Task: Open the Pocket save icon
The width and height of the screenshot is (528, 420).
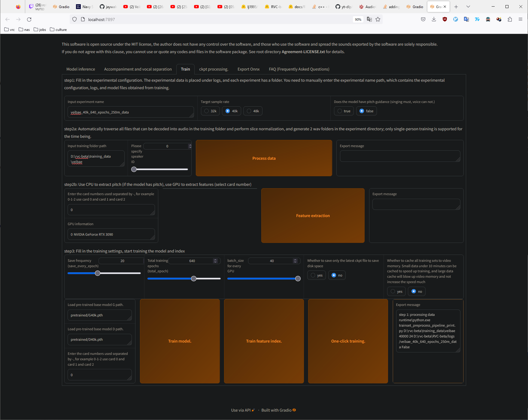Action: click(423, 19)
